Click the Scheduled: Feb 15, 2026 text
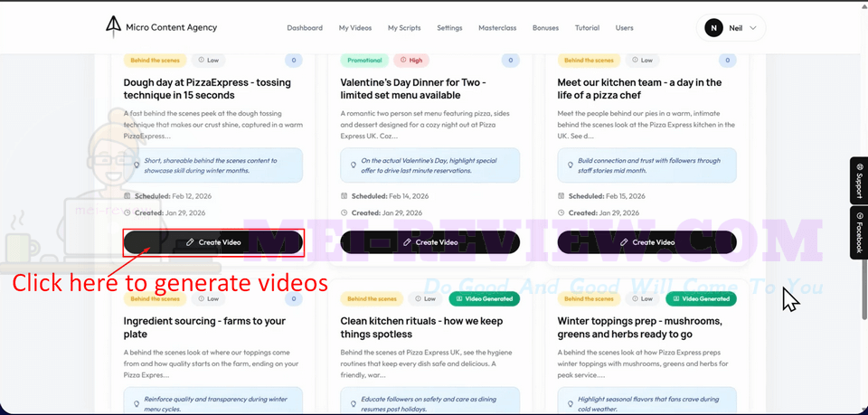 click(x=607, y=196)
